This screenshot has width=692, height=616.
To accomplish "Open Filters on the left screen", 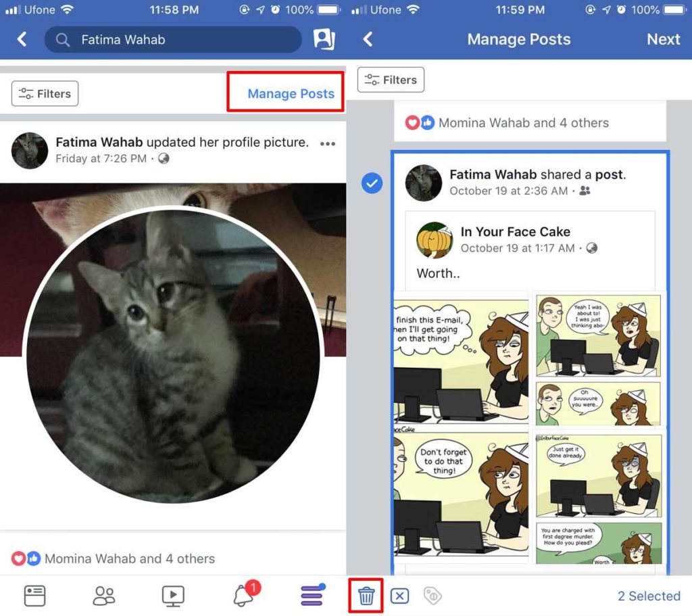I will pos(45,94).
